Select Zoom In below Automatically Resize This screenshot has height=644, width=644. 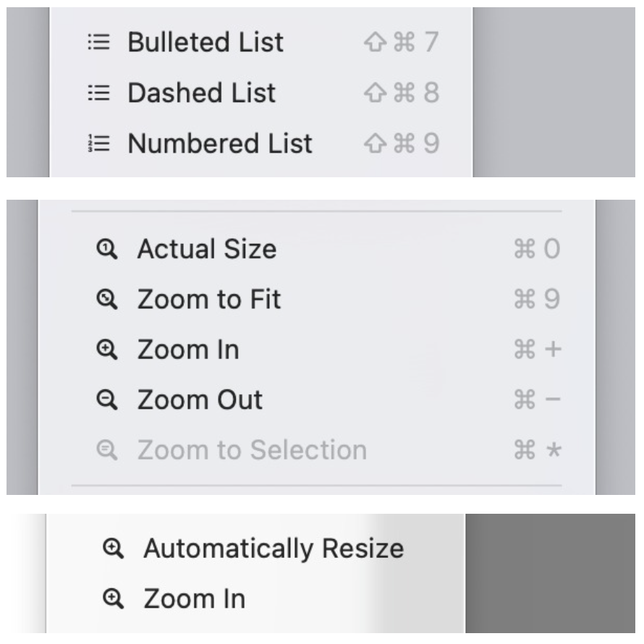click(194, 599)
